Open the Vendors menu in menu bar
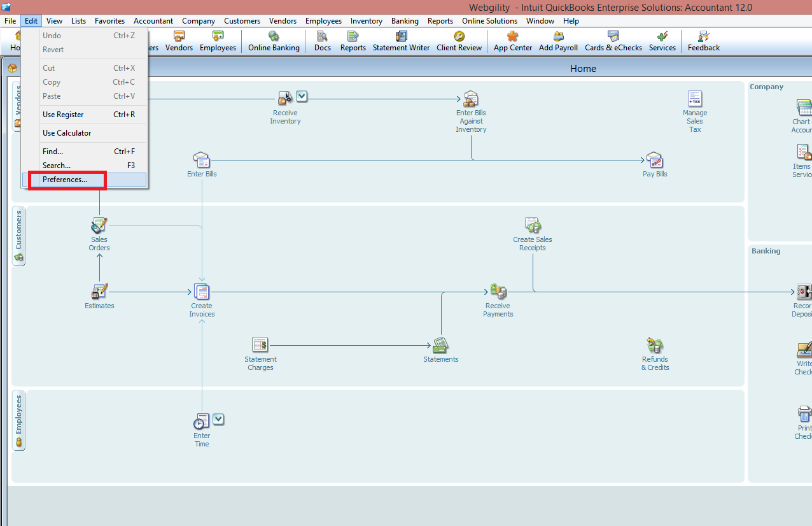 point(283,21)
